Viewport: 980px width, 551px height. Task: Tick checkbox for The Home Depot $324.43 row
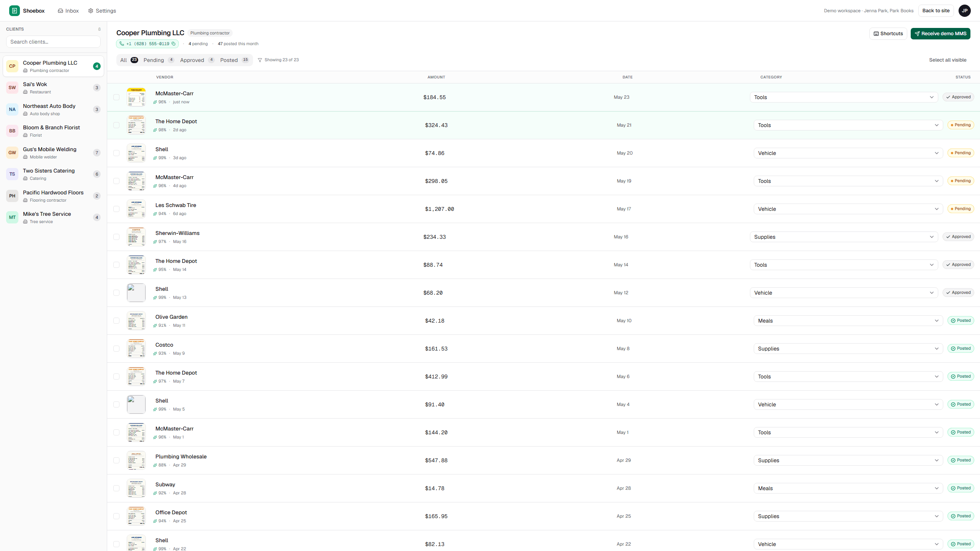[x=116, y=125]
